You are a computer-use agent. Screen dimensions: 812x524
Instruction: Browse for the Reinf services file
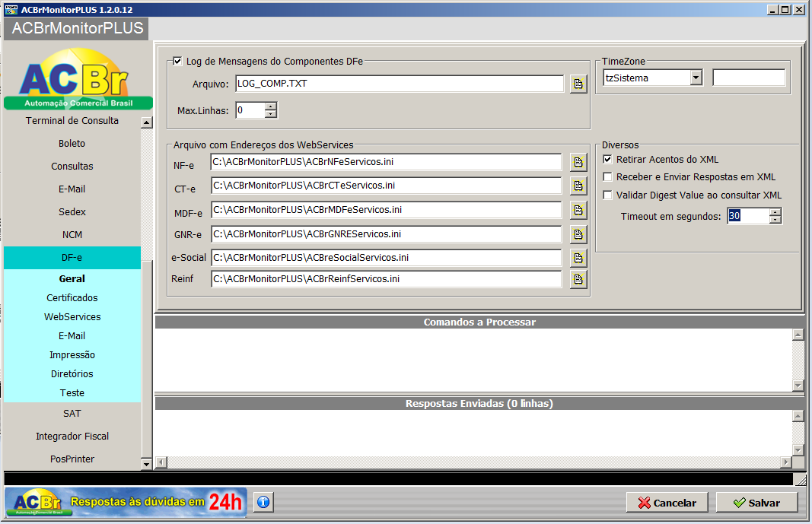tap(578, 279)
